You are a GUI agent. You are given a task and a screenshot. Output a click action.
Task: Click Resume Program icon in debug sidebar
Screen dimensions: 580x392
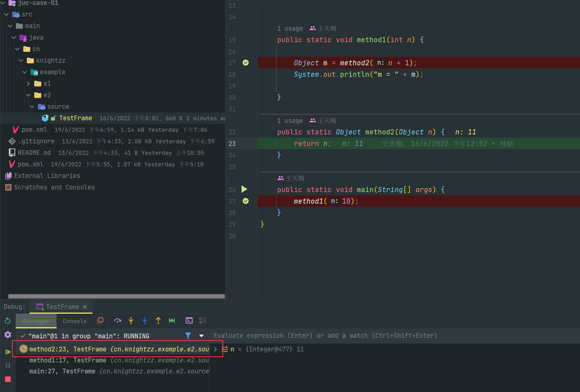pos(8,352)
